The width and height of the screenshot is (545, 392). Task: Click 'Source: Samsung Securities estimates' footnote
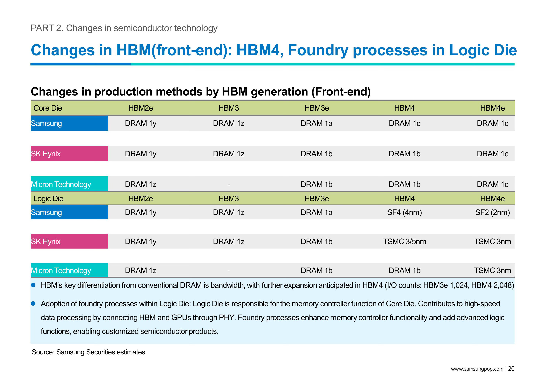pos(88,352)
